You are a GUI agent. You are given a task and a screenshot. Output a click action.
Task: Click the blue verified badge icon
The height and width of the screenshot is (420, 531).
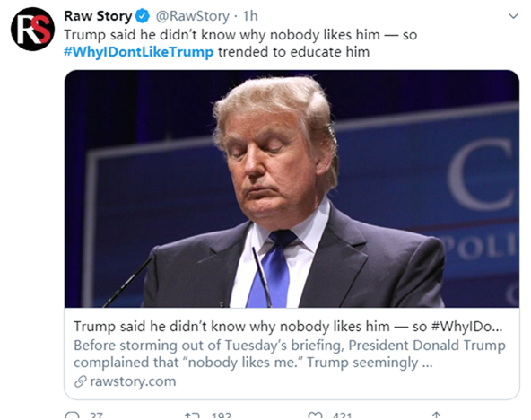click(143, 16)
